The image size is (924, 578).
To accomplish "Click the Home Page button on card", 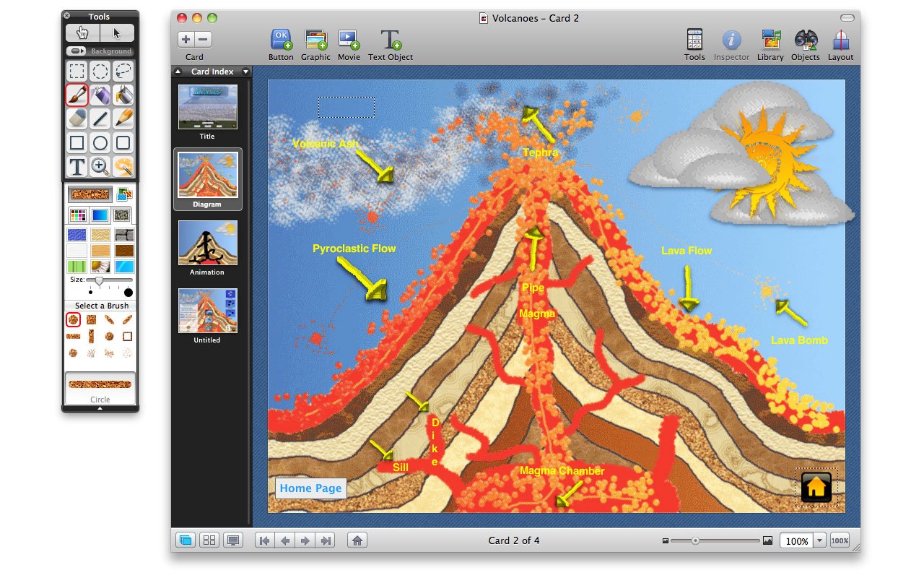I will (x=310, y=488).
